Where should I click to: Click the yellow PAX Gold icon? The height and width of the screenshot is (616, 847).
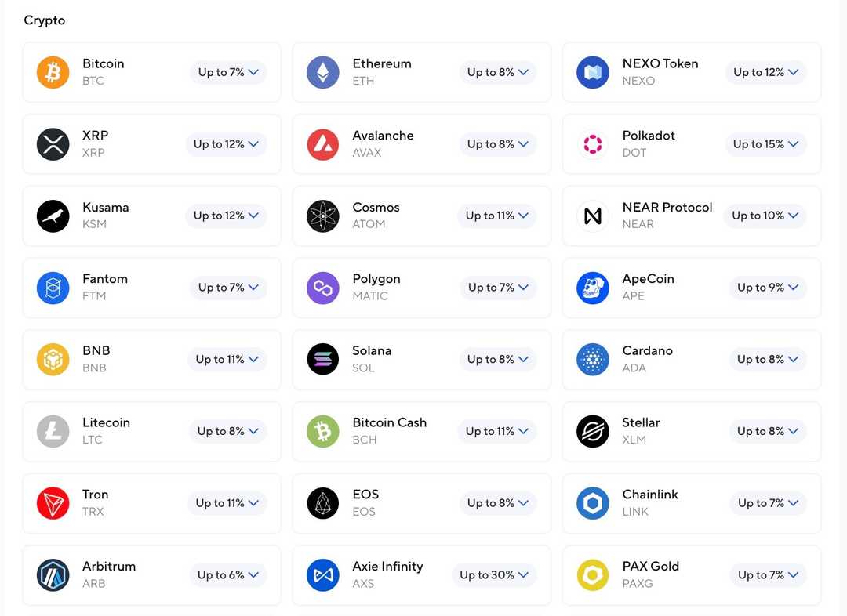pos(593,575)
